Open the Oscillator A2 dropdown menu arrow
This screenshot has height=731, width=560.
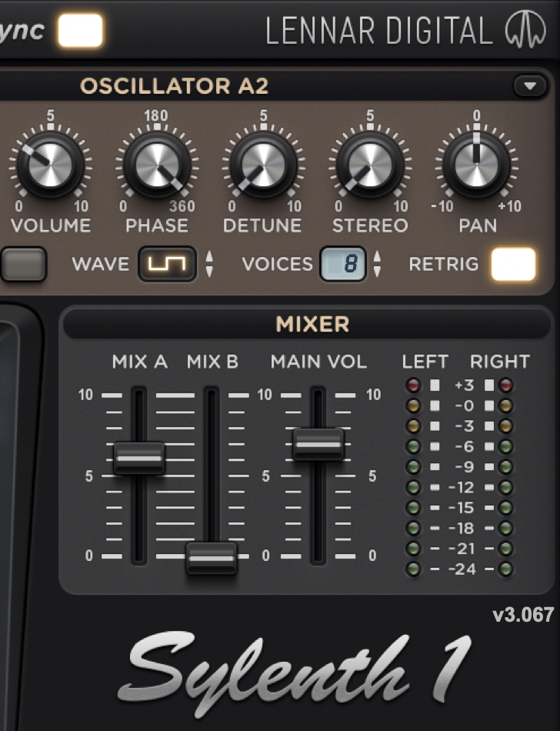click(530, 86)
